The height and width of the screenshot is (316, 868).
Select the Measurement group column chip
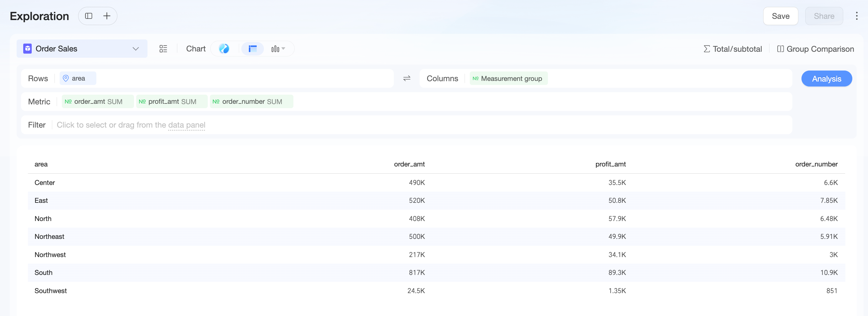[508, 78]
